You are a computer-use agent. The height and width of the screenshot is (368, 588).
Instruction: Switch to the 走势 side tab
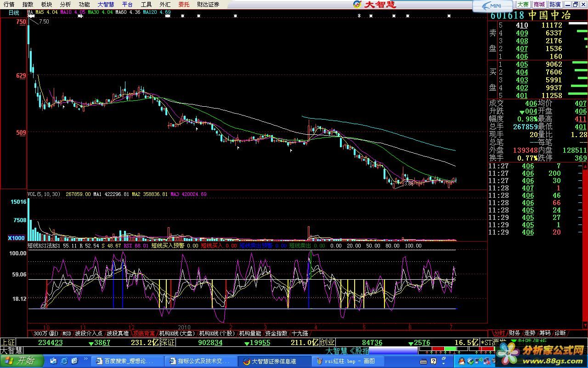click(x=530, y=333)
